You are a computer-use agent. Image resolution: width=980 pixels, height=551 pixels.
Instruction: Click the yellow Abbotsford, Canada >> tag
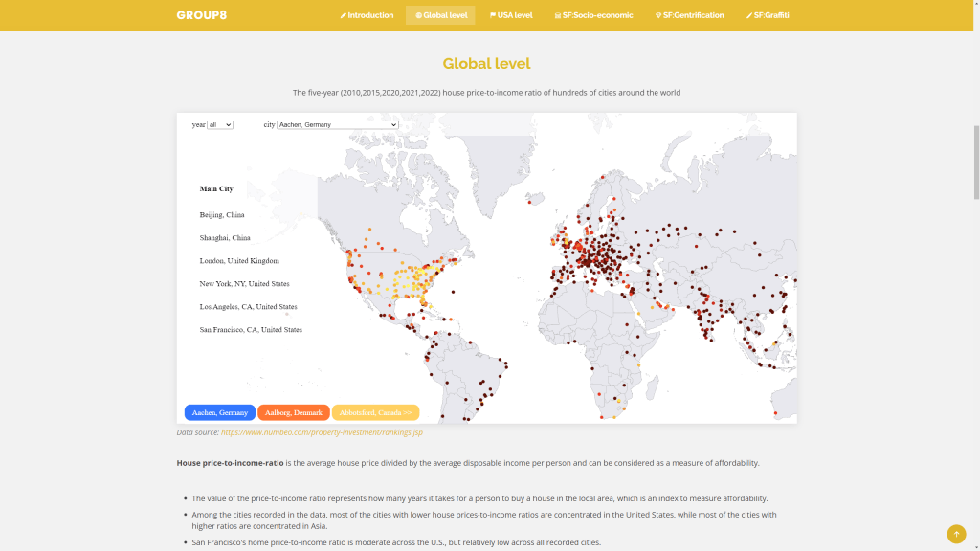click(x=375, y=412)
